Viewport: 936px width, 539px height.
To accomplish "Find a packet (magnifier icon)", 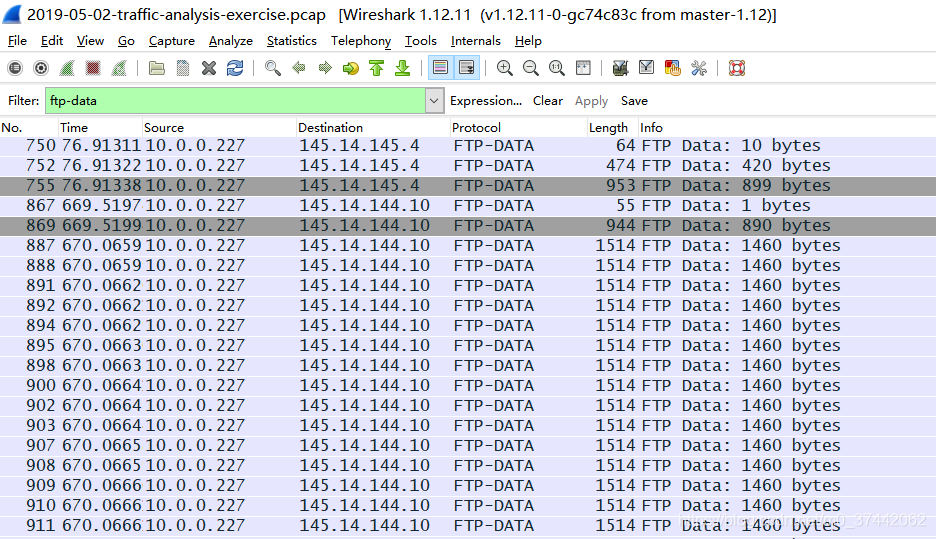I will 273,68.
